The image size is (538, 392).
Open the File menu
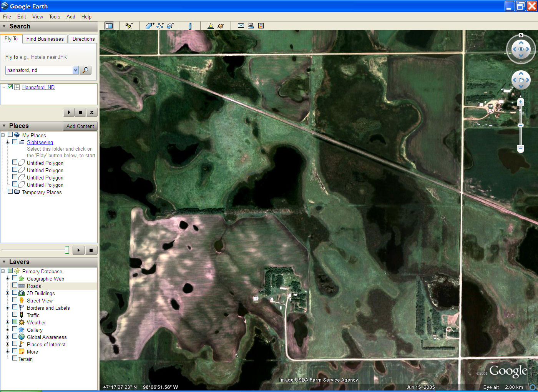pos(7,17)
